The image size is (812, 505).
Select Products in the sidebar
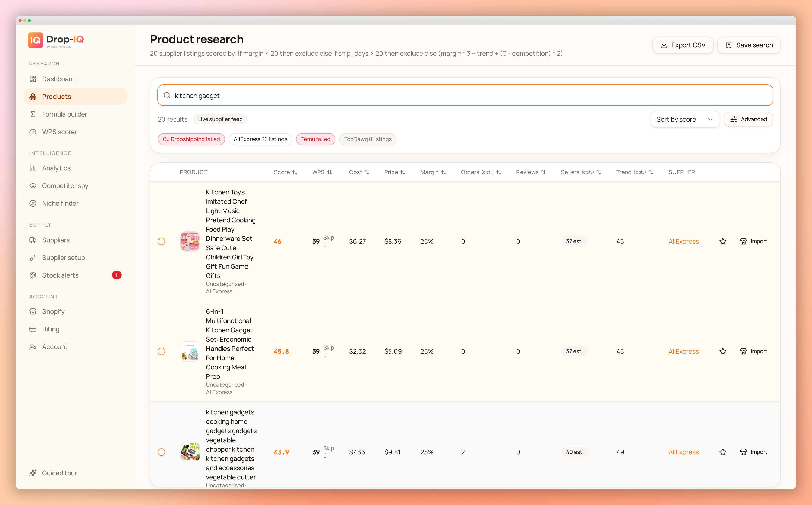pyautogui.click(x=75, y=97)
